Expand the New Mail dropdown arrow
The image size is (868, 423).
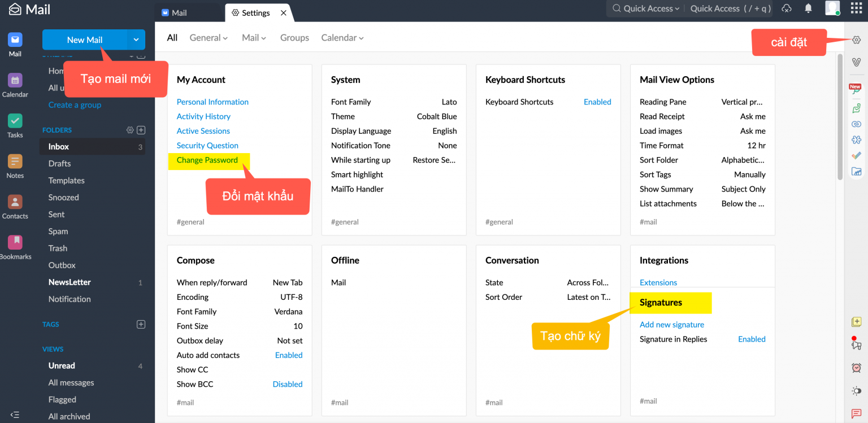136,40
